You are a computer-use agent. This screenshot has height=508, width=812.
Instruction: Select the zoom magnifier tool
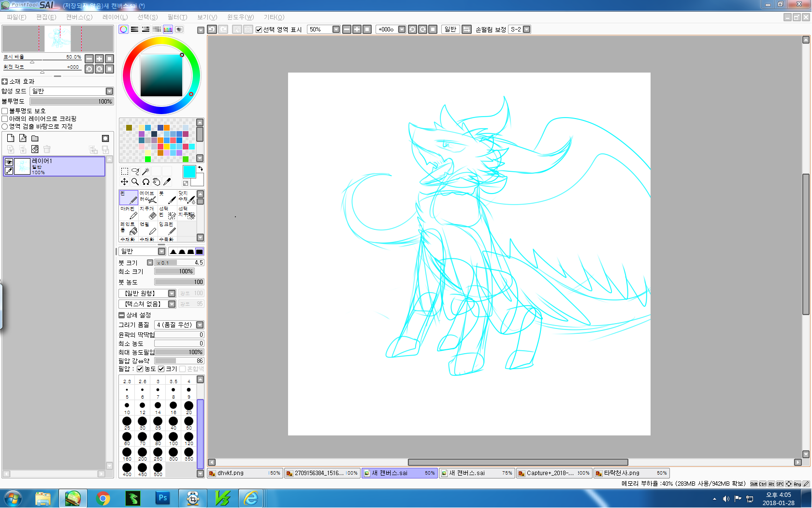[135, 182]
